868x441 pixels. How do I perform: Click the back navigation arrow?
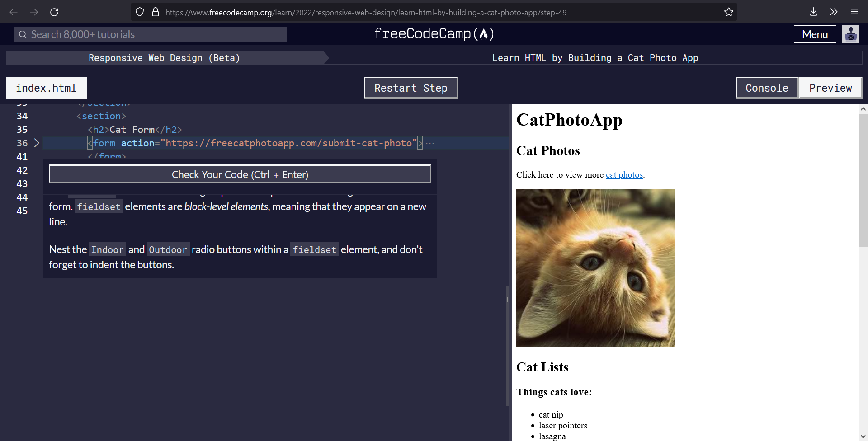(14, 12)
